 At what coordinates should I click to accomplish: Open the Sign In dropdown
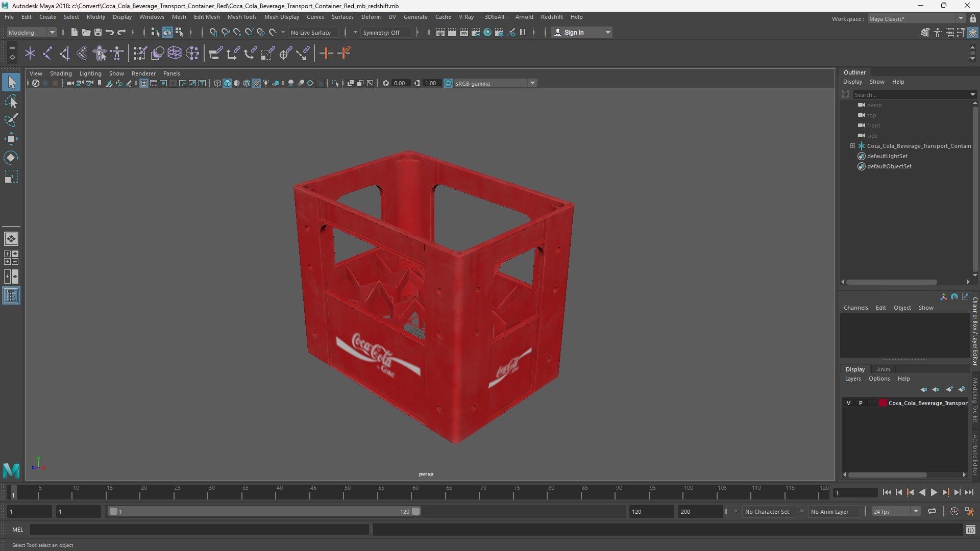click(x=582, y=32)
